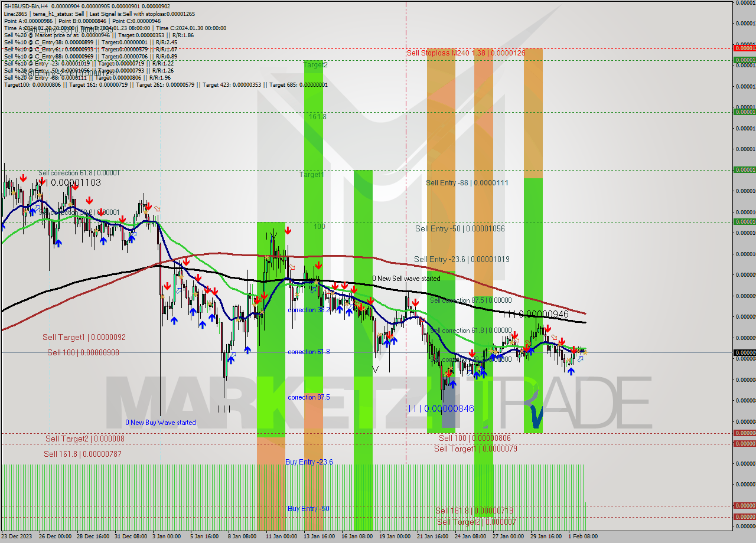756x543 pixels.
Task: Click the '8 Jan 08:00' time axis label
Action: (242, 537)
